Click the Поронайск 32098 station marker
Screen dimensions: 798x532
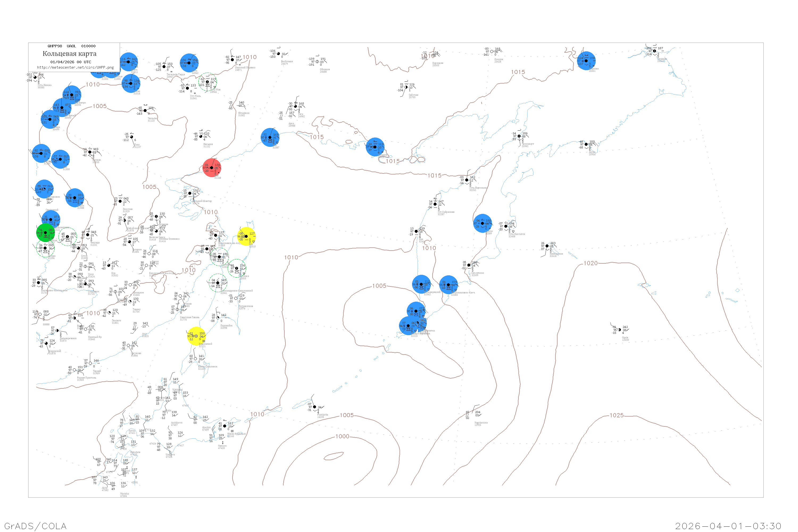click(x=218, y=318)
